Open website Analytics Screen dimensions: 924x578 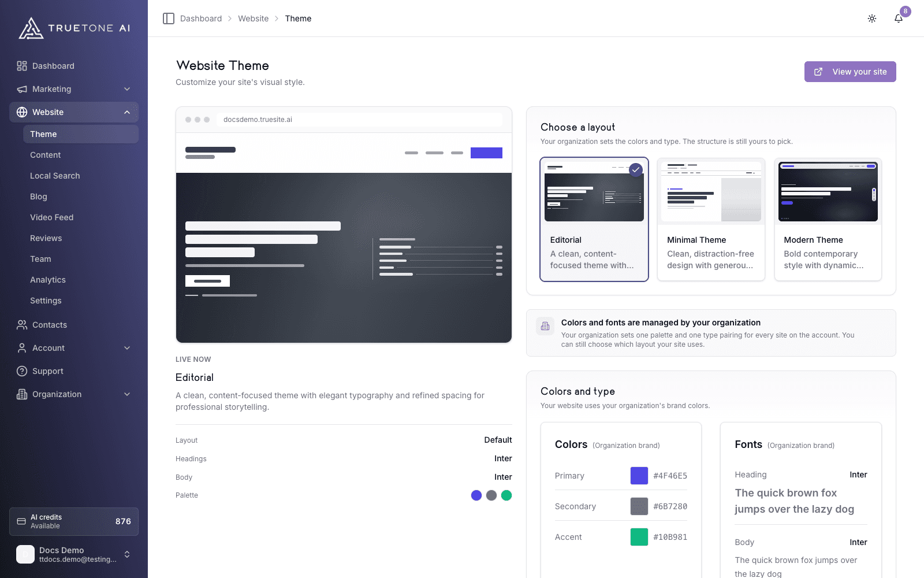point(81,280)
